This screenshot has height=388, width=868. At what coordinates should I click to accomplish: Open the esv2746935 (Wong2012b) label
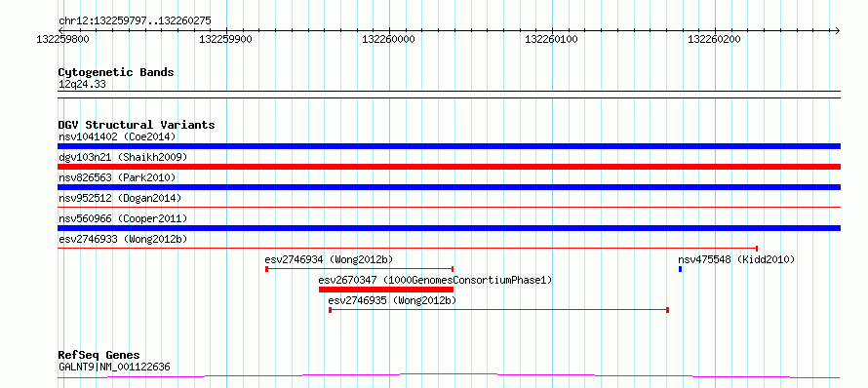(392, 300)
